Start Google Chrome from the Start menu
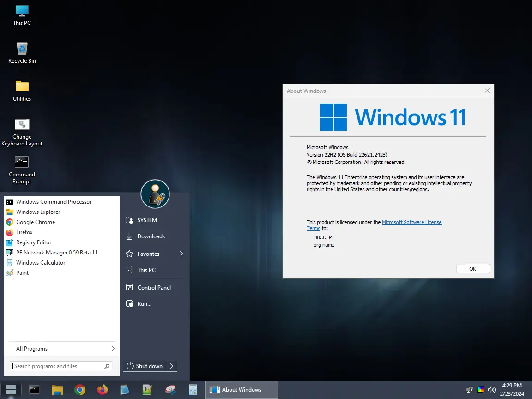 35,222
